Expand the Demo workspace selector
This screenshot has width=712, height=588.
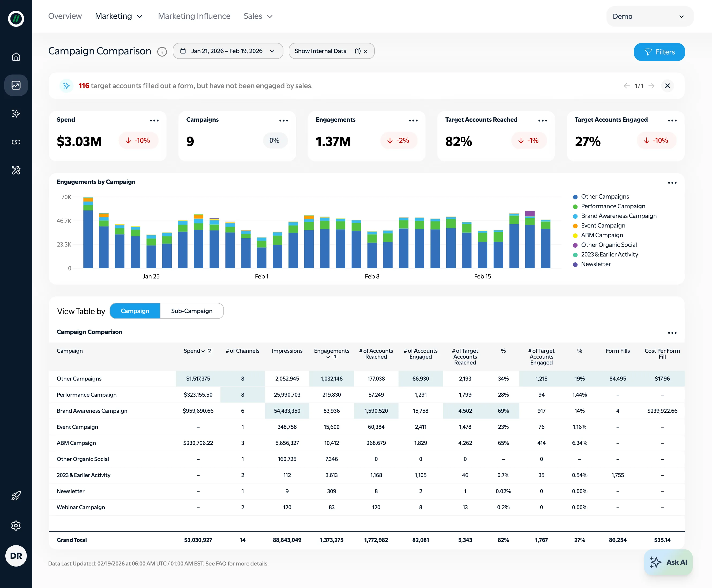point(649,16)
